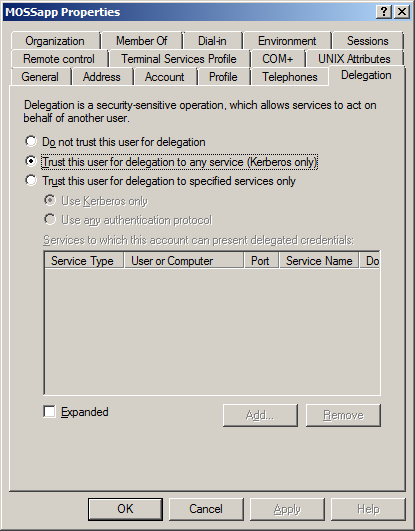Tick the Expanded checkbox
Viewport: 415px width, 531px height.
point(49,412)
